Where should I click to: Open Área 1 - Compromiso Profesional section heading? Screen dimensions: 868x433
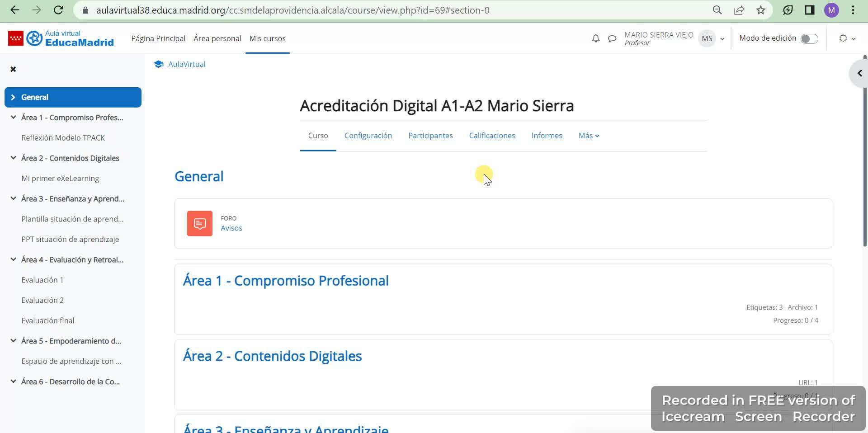(x=286, y=281)
